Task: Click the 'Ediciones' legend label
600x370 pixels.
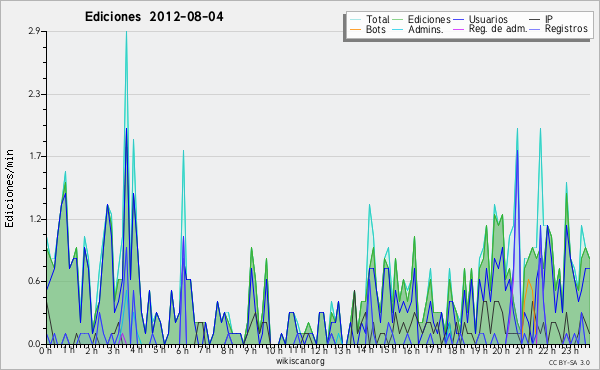Action: [x=429, y=19]
